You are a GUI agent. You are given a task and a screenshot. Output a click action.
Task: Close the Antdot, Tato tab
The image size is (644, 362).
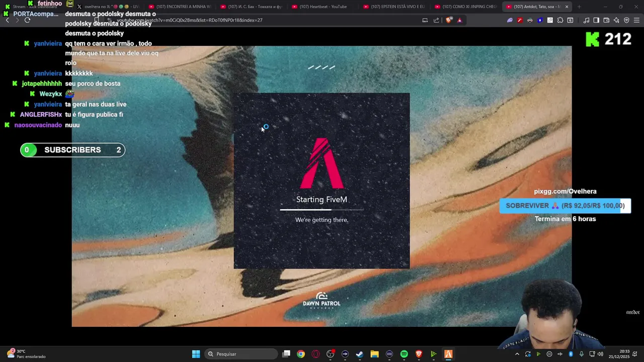click(x=567, y=7)
